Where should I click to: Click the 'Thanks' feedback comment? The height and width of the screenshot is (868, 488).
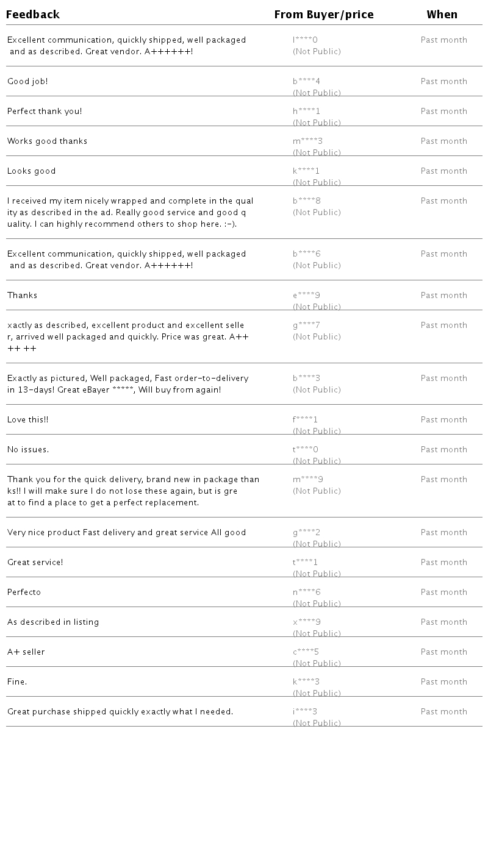pos(23,296)
